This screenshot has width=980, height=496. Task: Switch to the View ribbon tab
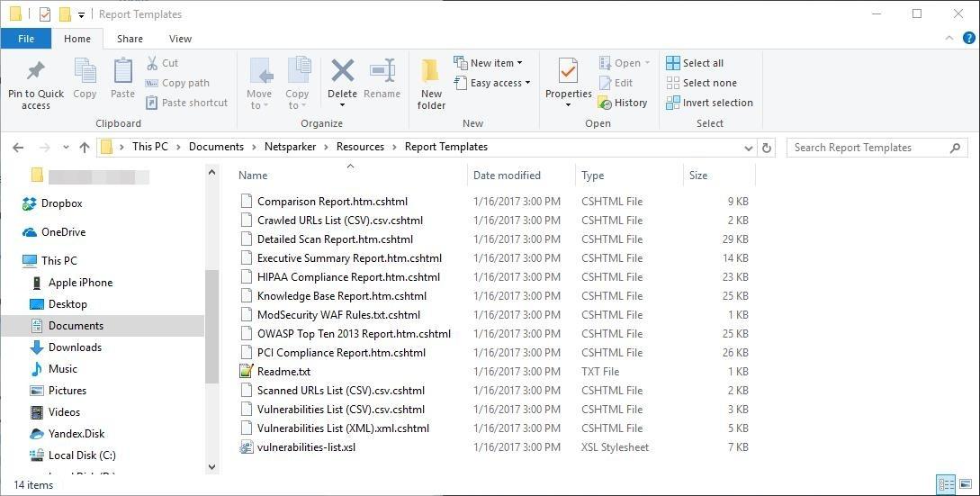[180, 39]
